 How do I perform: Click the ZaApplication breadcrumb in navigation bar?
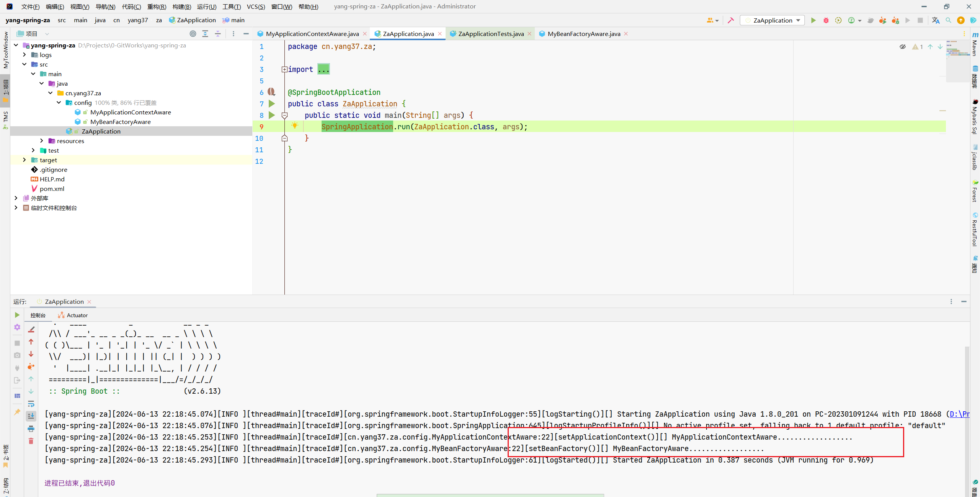pyautogui.click(x=193, y=20)
